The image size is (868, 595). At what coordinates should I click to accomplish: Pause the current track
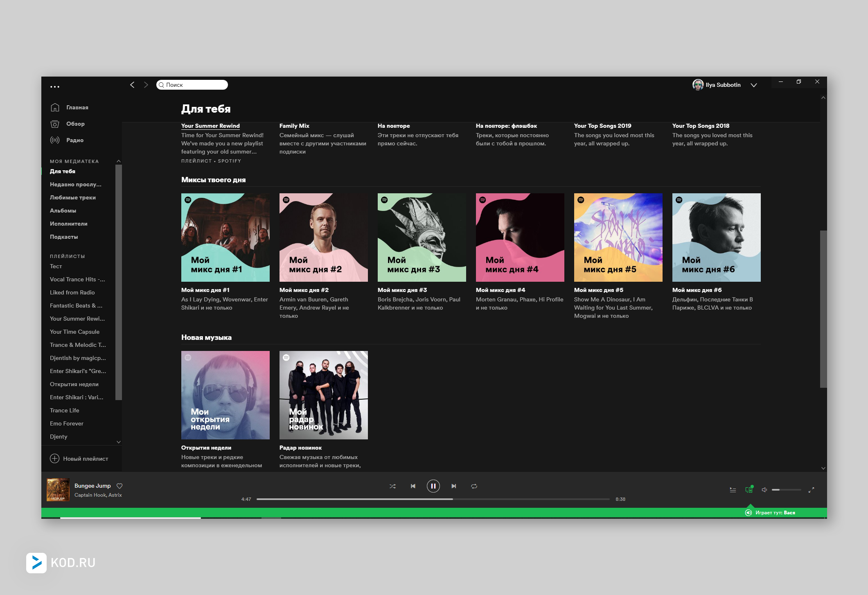click(x=433, y=486)
